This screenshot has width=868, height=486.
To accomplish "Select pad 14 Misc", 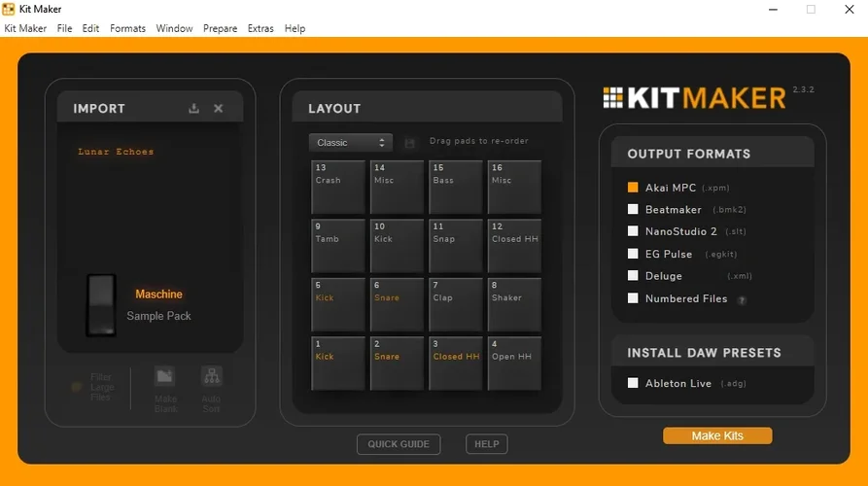I will [x=397, y=187].
